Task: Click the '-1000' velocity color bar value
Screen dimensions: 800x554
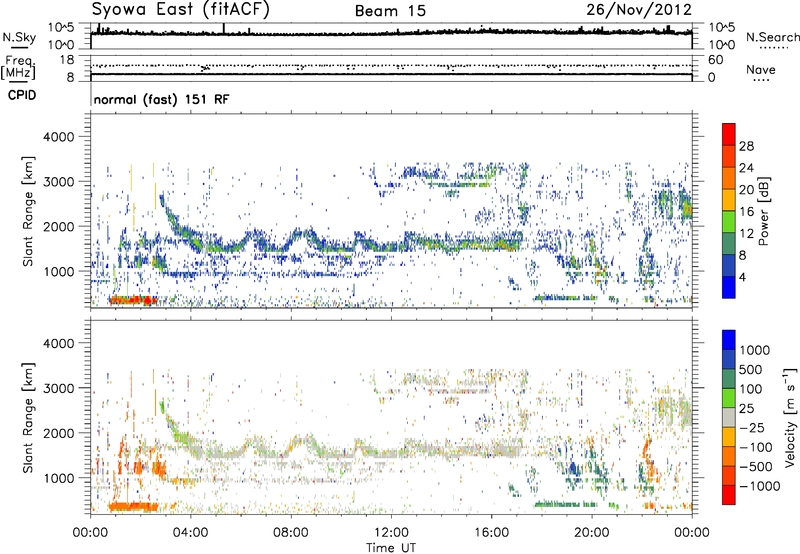Action: pos(759,486)
